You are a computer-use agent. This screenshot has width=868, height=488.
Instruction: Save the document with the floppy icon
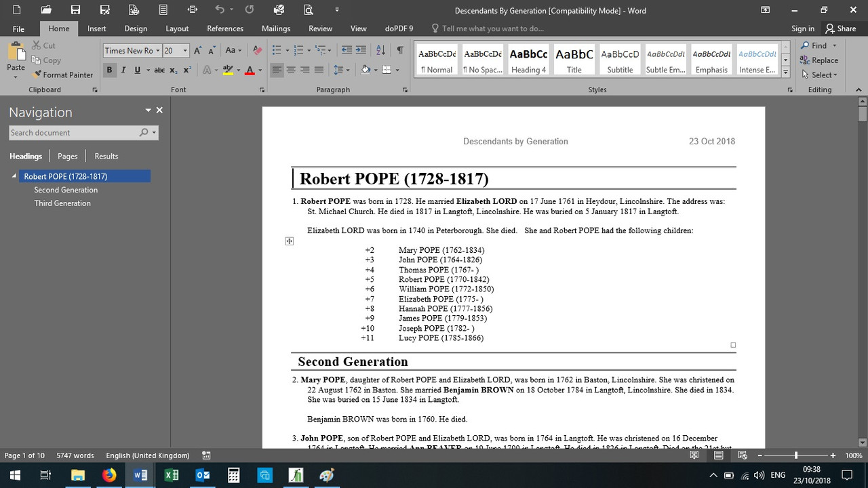tap(75, 9)
